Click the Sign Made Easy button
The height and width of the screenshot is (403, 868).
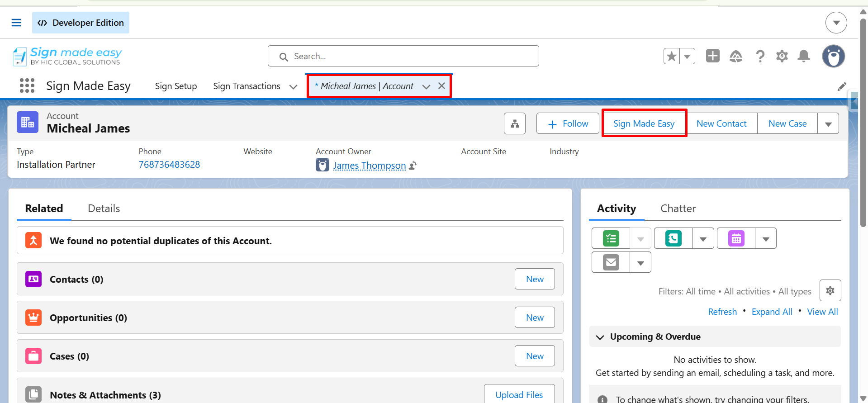[x=644, y=123]
